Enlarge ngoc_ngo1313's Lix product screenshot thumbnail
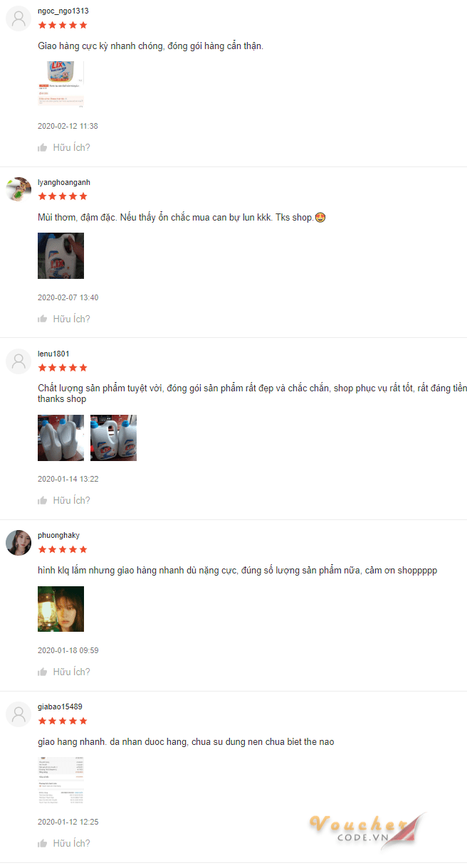The image size is (467, 868). tap(61, 84)
